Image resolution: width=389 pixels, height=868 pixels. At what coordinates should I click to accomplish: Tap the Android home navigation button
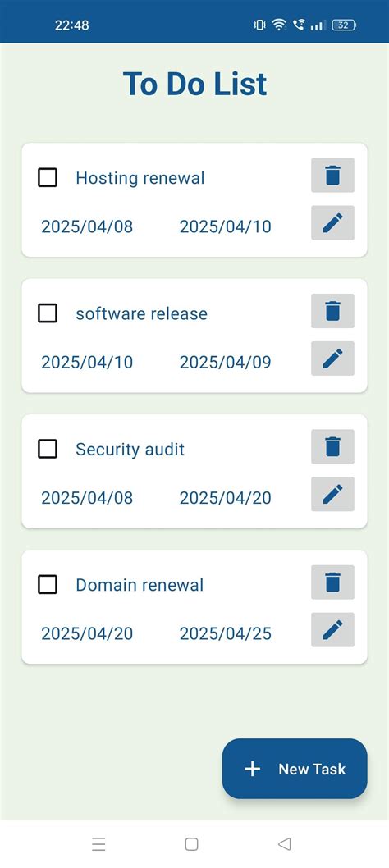pyautogui.click(x=192, y=843)
